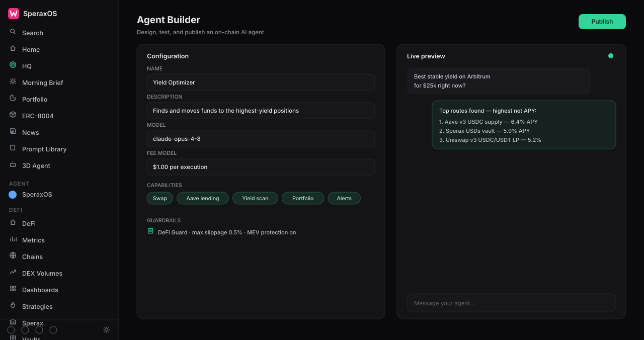Open the Model selector showing claude-opus-4-8
The image size is (644, 340).
261,139
